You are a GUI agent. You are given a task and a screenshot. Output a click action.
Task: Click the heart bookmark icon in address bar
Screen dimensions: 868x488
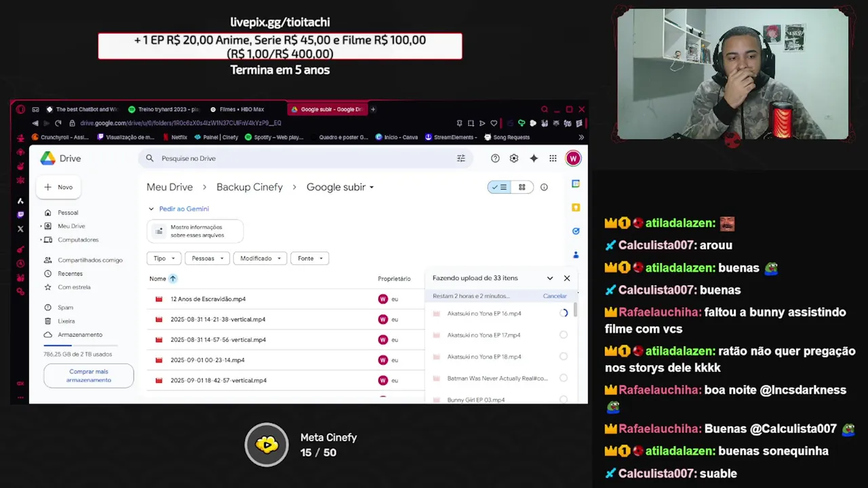pos(494,123)
